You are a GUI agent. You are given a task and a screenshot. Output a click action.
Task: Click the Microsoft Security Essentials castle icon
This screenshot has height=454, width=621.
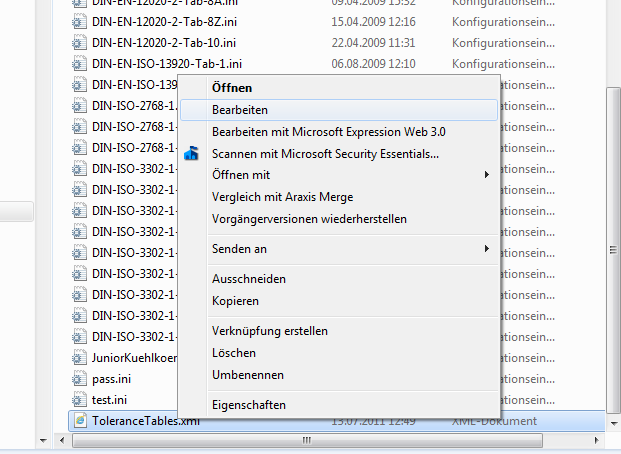[x=191, y=153]
